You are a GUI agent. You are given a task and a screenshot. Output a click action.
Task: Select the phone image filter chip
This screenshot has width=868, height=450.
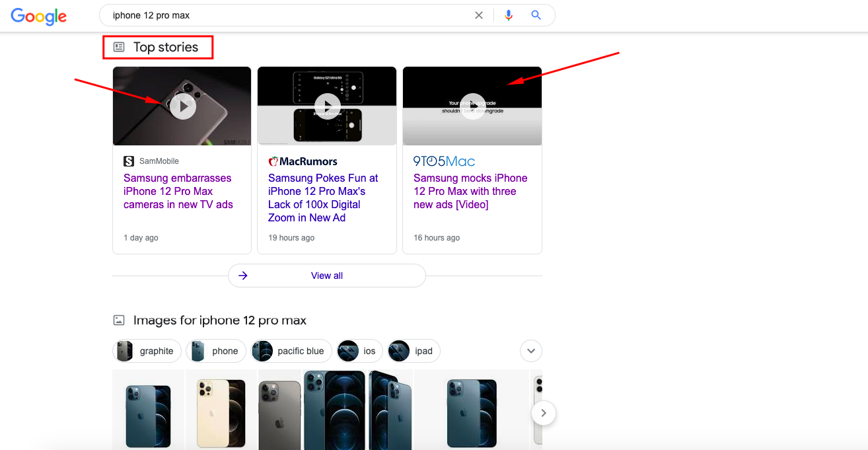[215, 351]
